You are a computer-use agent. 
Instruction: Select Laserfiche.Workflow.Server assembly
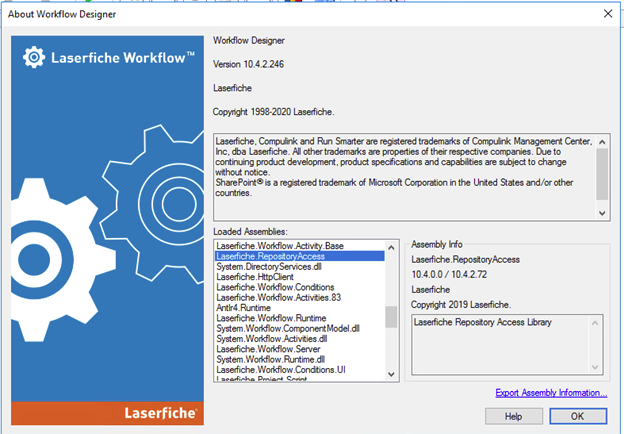click(x=300, y=349)
